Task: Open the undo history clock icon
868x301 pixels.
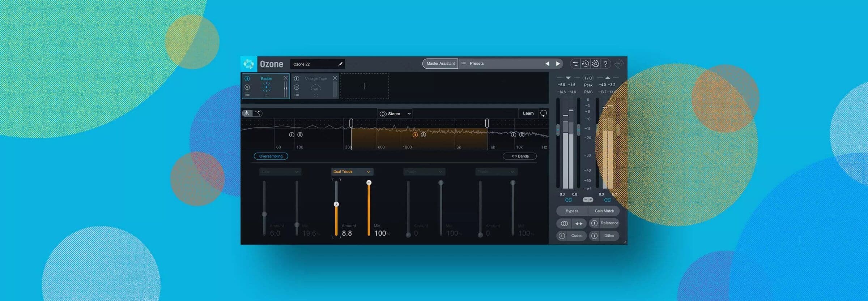Action: pyautogui.click(x=586, y=64)
